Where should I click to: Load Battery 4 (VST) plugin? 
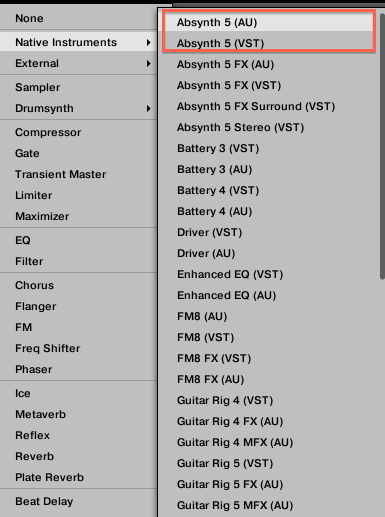[x=269, y=190]
